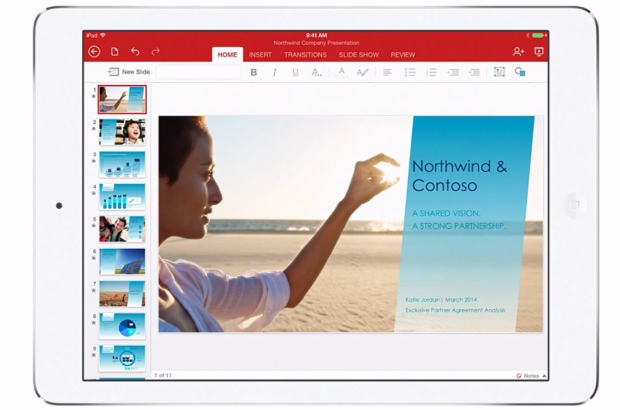Open the share with people icon
The height and width of the screenshot is (410, 620).
(x=518, y=52)
